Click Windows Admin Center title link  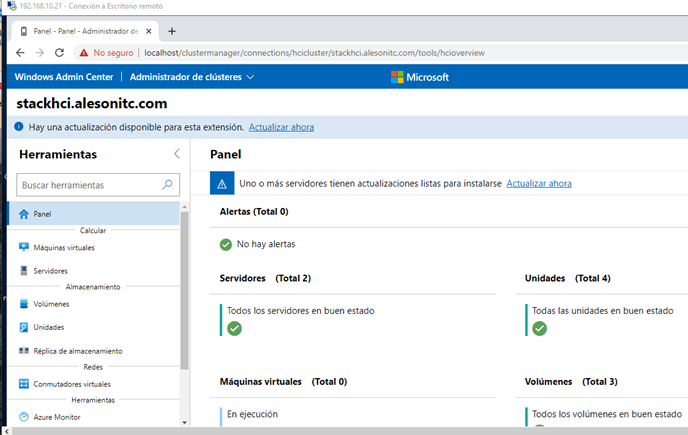[64, 77]
